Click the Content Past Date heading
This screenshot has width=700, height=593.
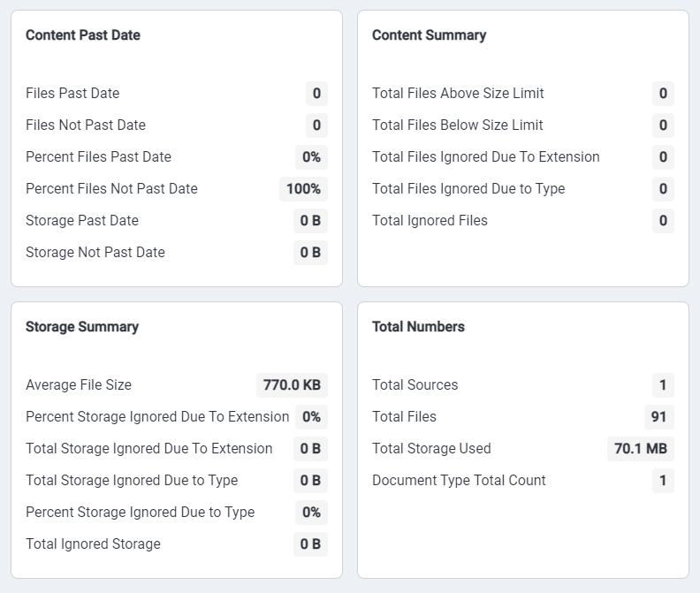click(x=83, y=35)
